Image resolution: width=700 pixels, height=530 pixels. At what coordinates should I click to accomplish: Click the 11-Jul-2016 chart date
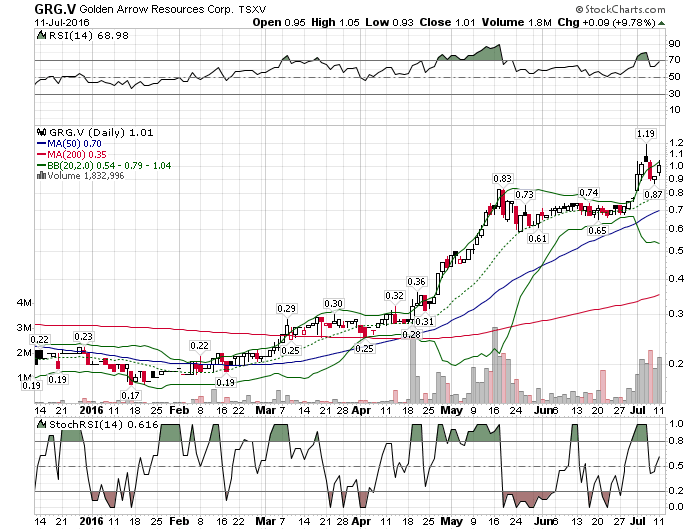[x=62, y=22]
